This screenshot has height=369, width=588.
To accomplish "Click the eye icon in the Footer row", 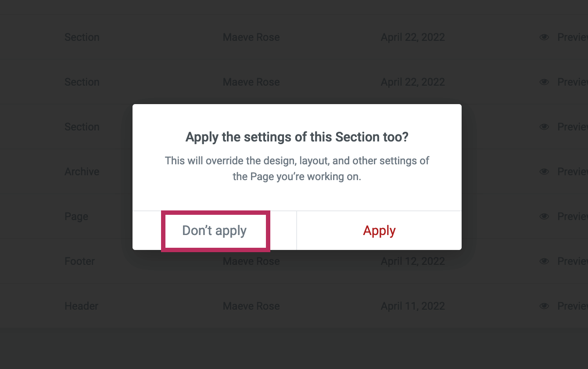I will click(x=544, y=261).
